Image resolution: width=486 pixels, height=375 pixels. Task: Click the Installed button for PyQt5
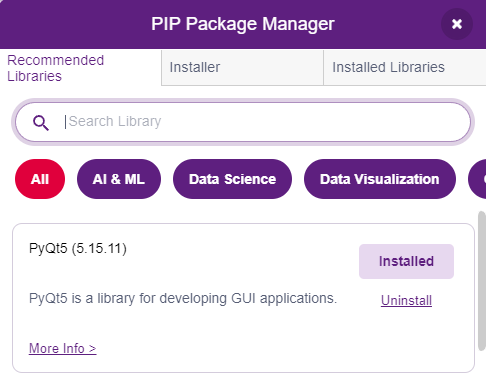[x=406, y=261]
